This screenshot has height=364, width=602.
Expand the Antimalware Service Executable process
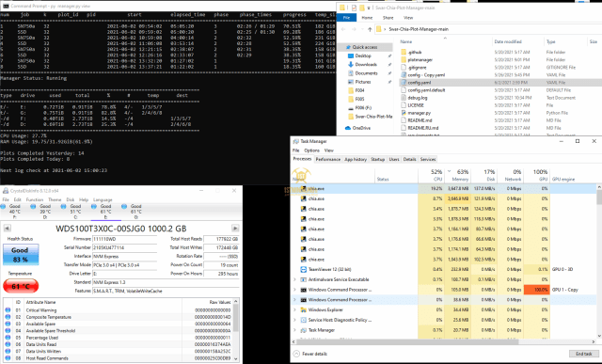tap(294, 279)
